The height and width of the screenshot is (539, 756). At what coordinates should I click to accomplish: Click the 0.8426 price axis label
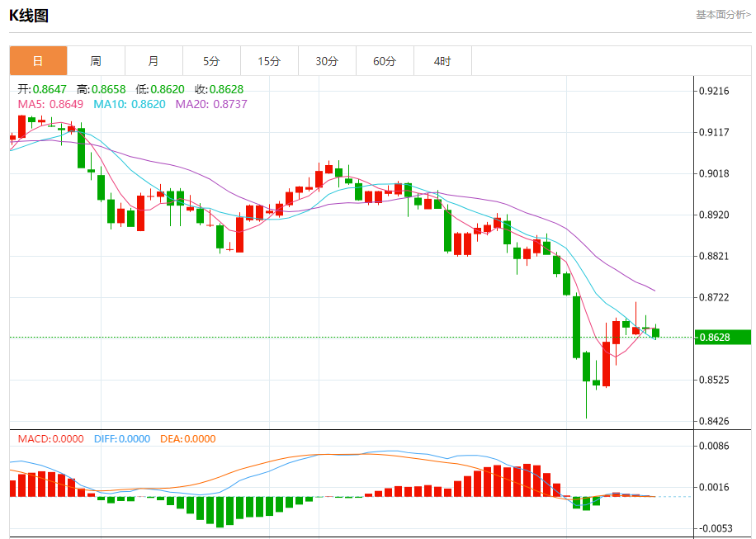click(714, 421)
